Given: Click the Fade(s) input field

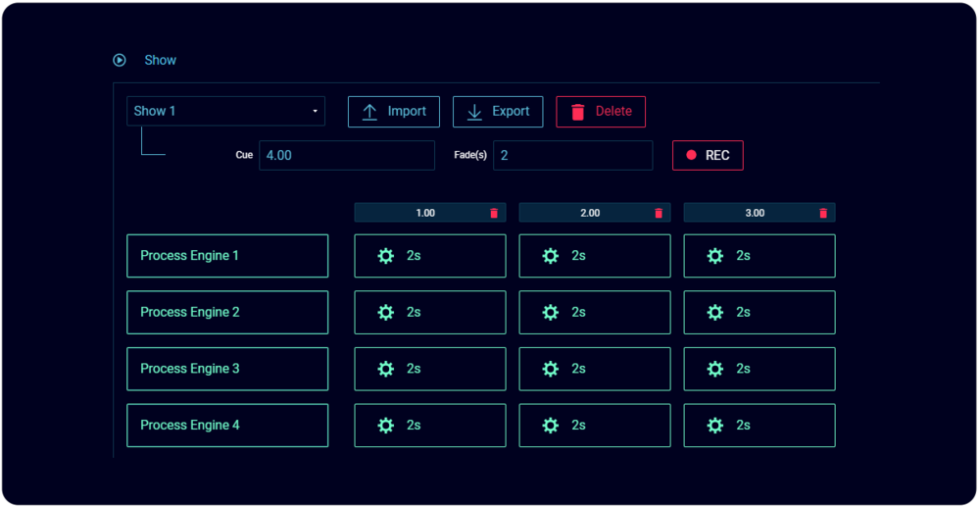Looking at the screenshot, I should (572, 155).
